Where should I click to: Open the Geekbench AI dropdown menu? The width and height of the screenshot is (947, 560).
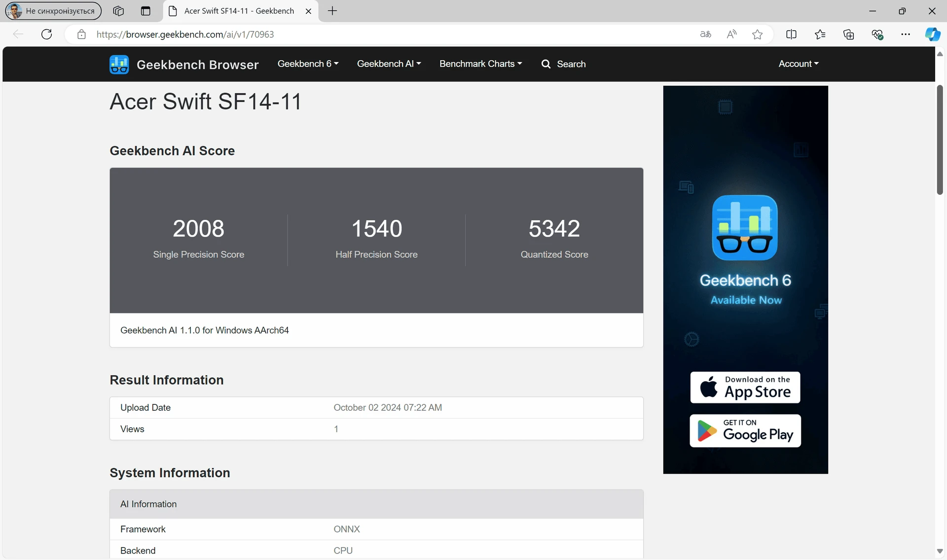point(389,64)
